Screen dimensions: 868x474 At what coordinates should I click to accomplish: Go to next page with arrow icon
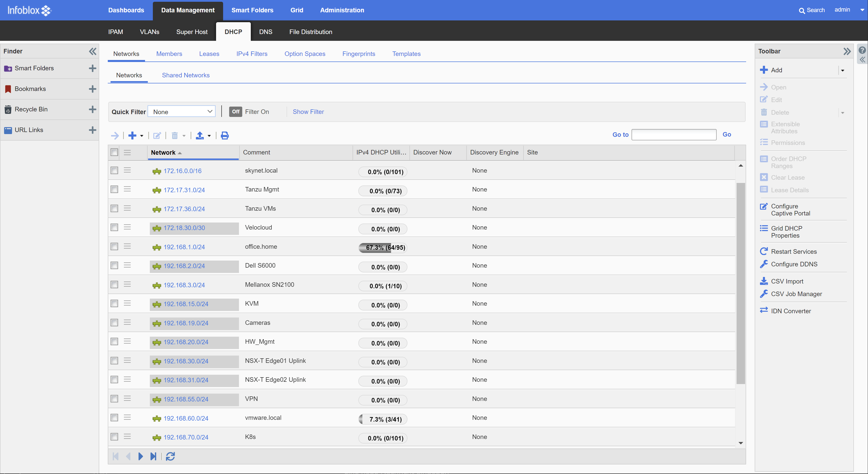141,456
